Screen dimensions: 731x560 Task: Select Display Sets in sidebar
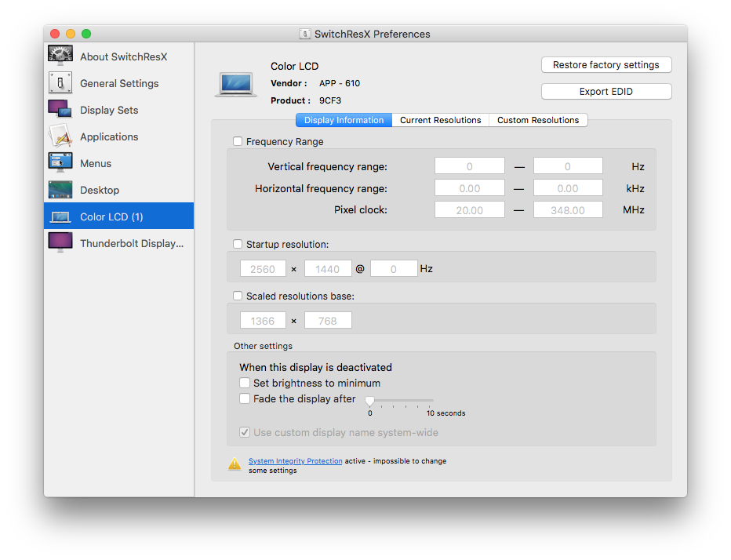pyautogui.click(x=119, y=110)
